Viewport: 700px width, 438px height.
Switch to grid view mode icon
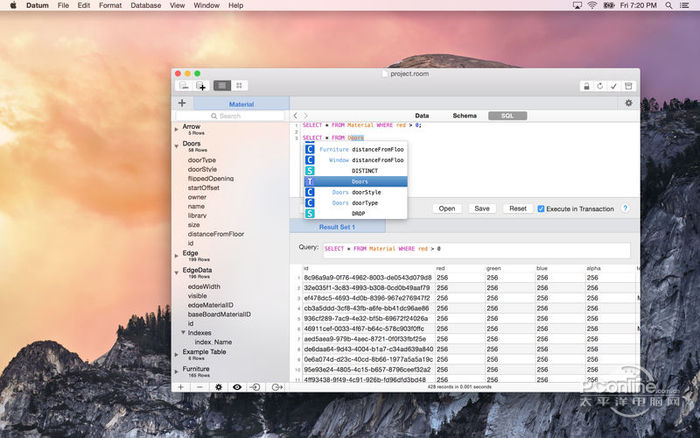pyautogui.click(x=239, y=86)
